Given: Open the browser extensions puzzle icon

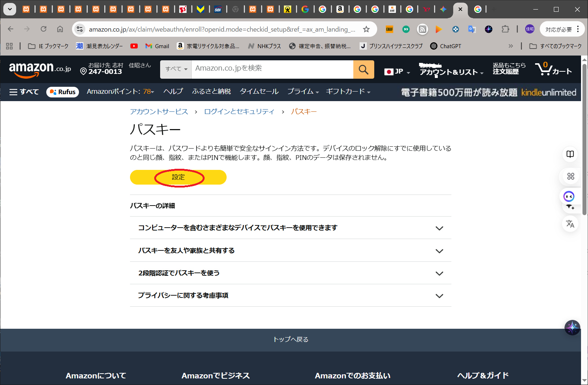Looking at the screenshot, I should [x=505, y=29].
